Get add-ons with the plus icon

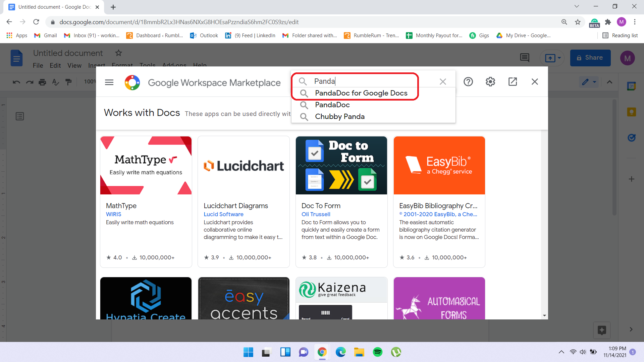point(631,179)
